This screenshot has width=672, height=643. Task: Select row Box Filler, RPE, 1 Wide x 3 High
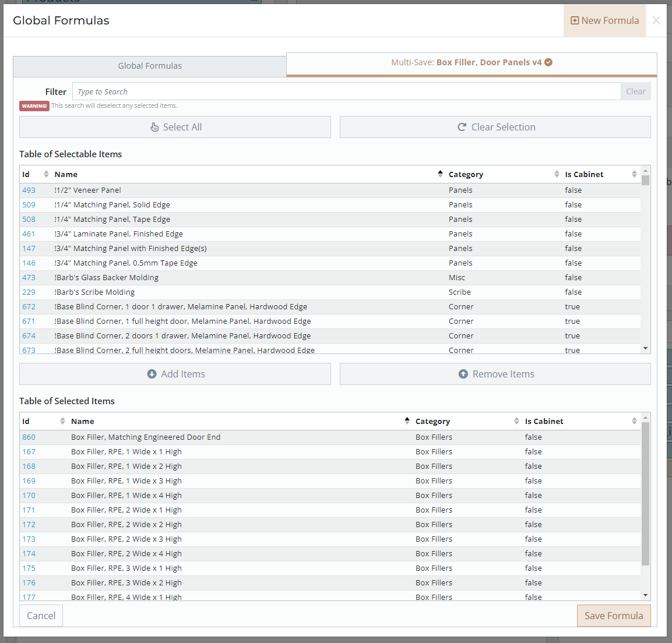(330, 481)
